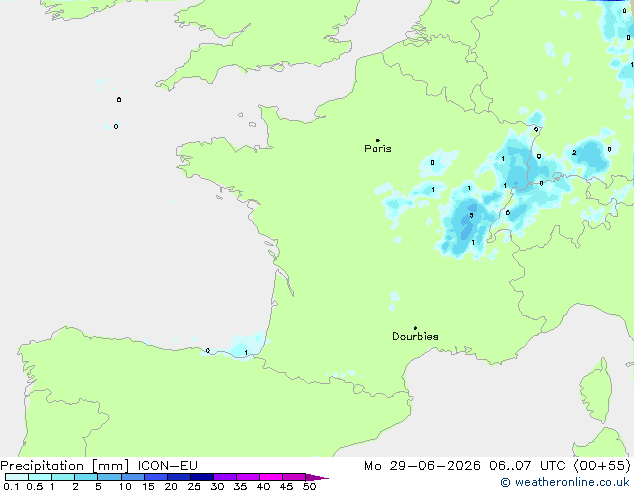Click the 'Precipitation [mm]' legend title
The image size is (634, 490).
[x=65, y=465]
